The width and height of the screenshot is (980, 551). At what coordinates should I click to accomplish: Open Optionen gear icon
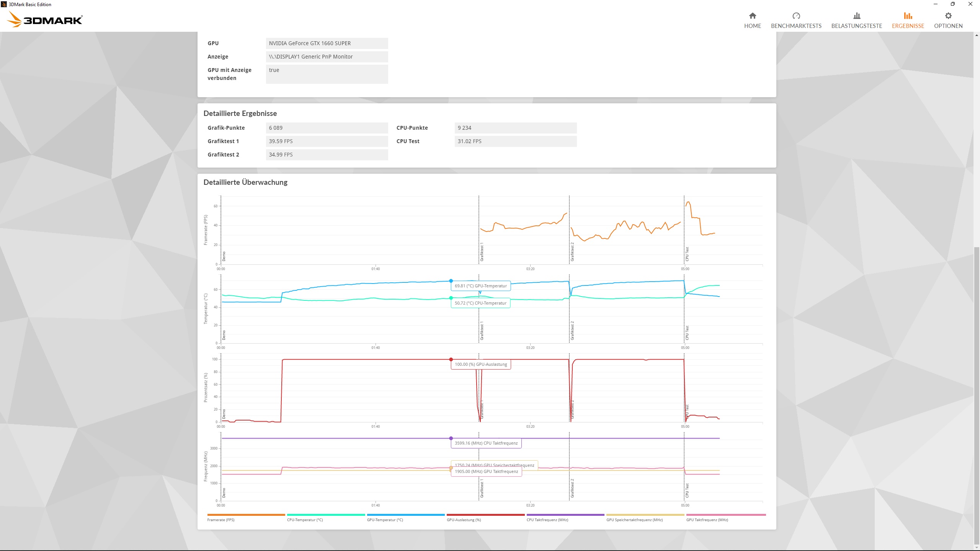pos(948,16)
